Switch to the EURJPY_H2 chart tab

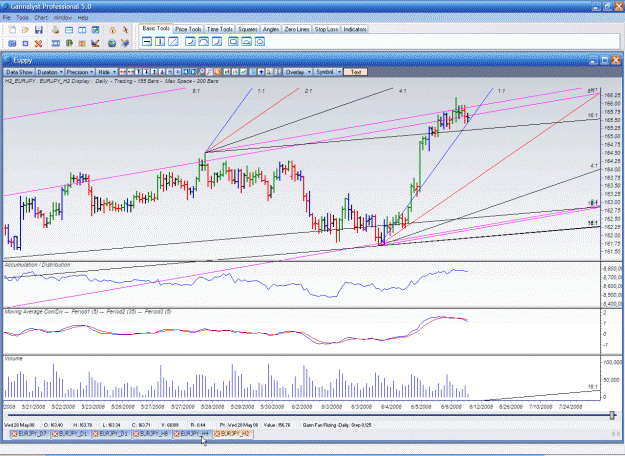[233, 434]
